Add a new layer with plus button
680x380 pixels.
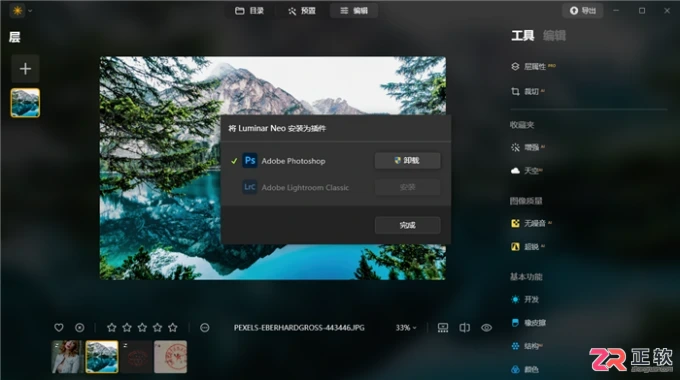(x=25, y=69)
